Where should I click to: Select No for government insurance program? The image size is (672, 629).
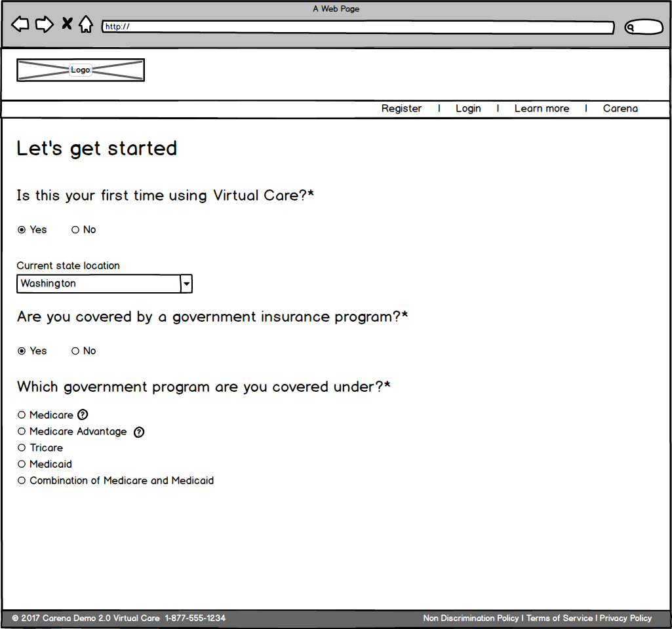pos(83,351)
